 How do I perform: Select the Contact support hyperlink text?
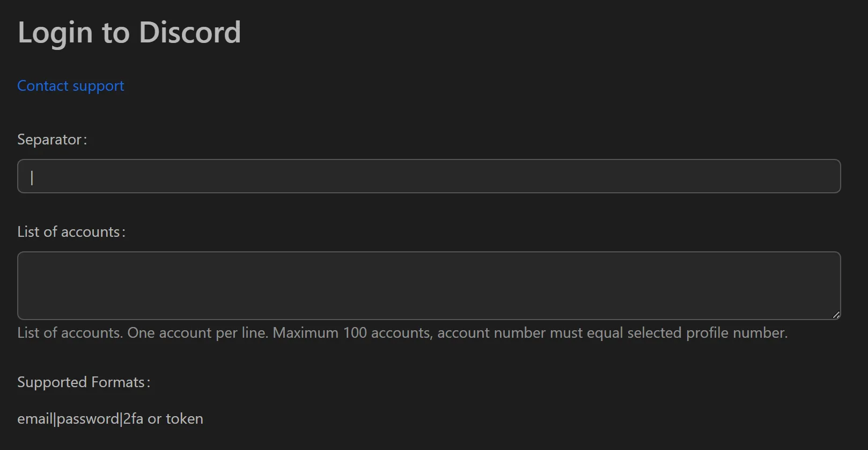(x=70, y=85)
